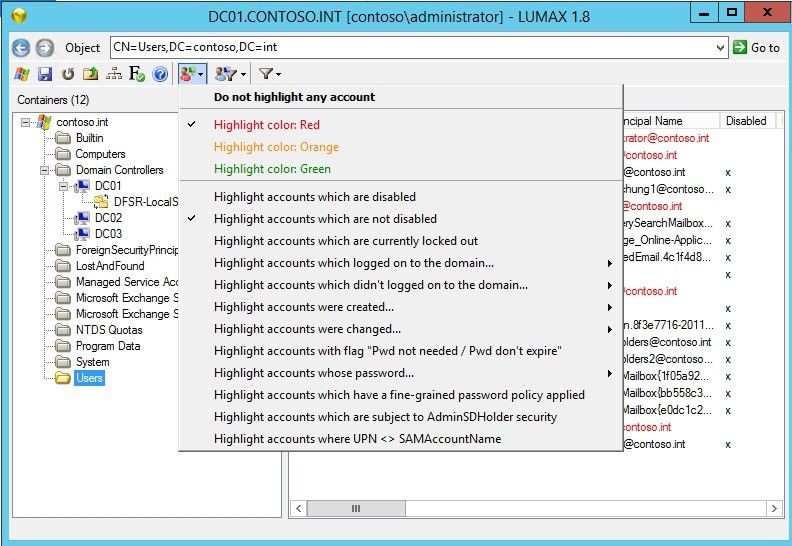This screenshot has height=546, width=792.
Task: Click the DFSR-LocalS folder icon
Action: (x=101, y=202)
